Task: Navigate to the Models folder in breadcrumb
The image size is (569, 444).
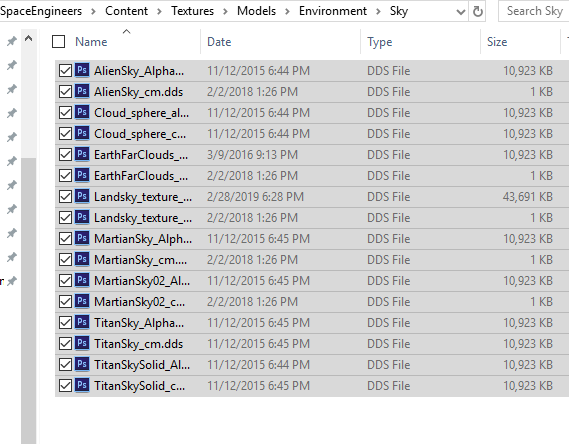Action: [256, 11]
